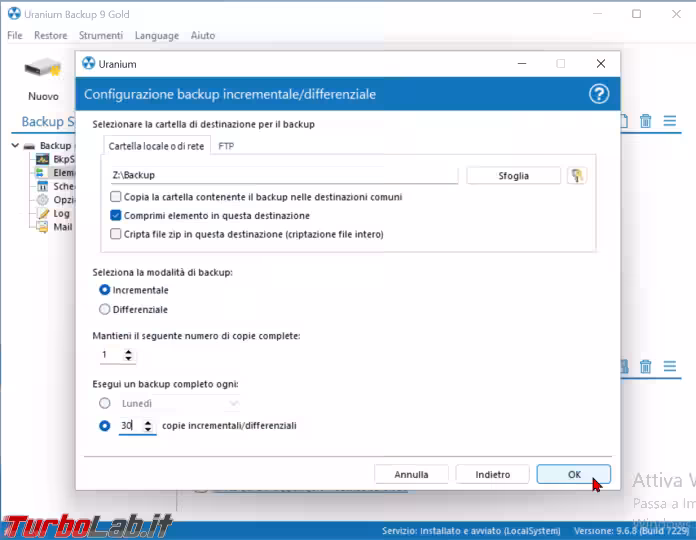Click Uranium Backup 9 Gold title logo
Image resolution: width=696 pixels, height=540 pixels.
pos(14,14)
